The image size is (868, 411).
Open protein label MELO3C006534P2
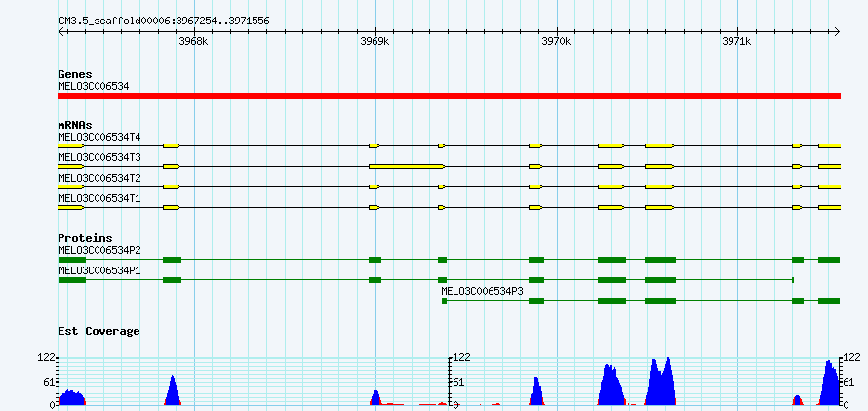click(100, 250)
